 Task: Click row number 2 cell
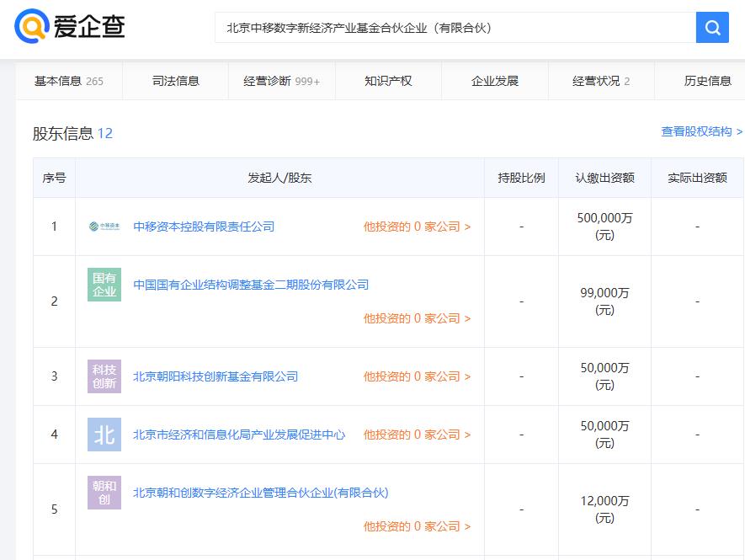[x=54, y=301]
